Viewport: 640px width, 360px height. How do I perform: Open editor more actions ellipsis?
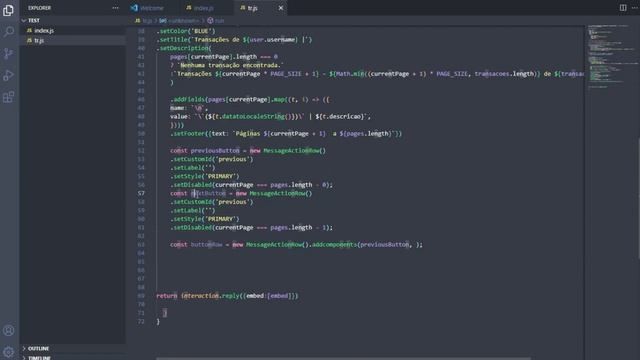pyautogui.click(x=635, y=8)
